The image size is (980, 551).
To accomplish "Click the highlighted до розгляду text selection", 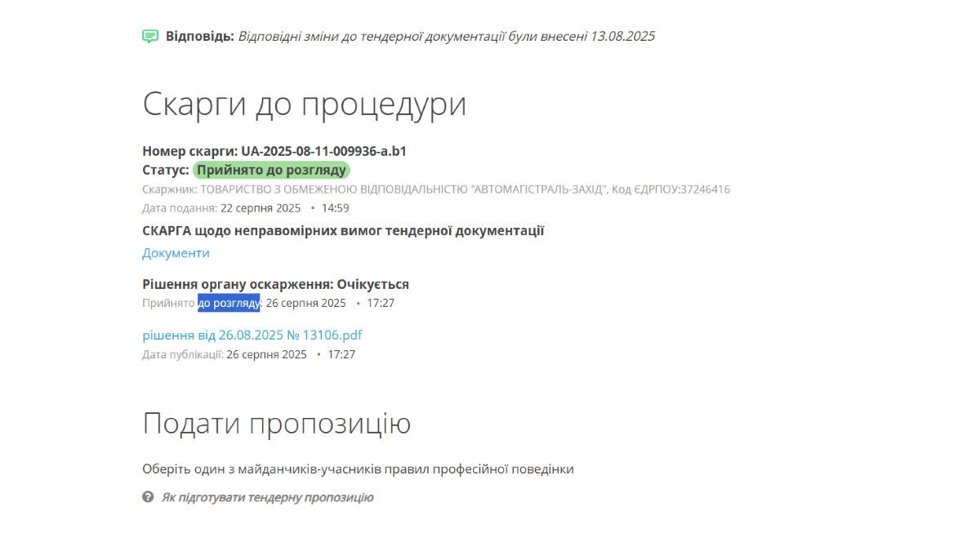I will click(x=229, y=303).
